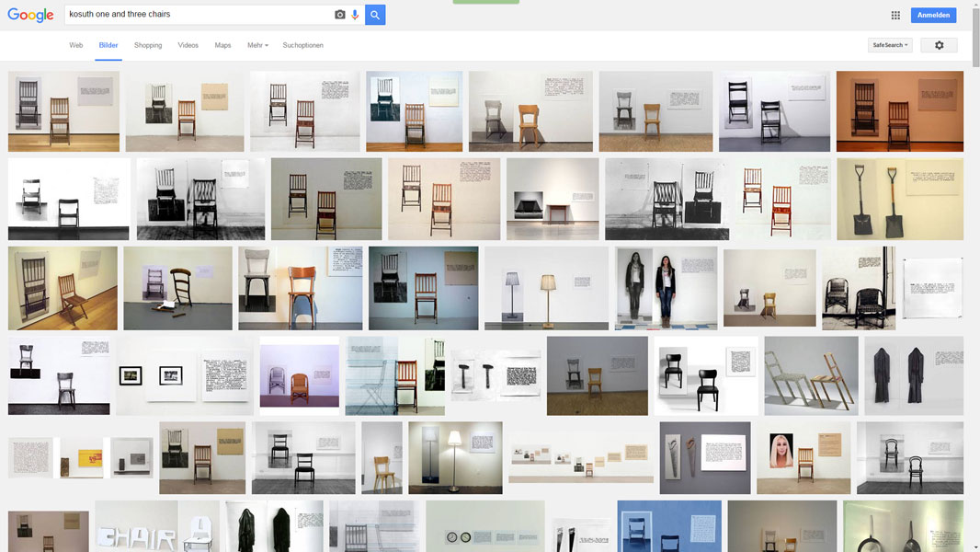
Task: Switch to the Shopping tab
Action: (148, 45)
